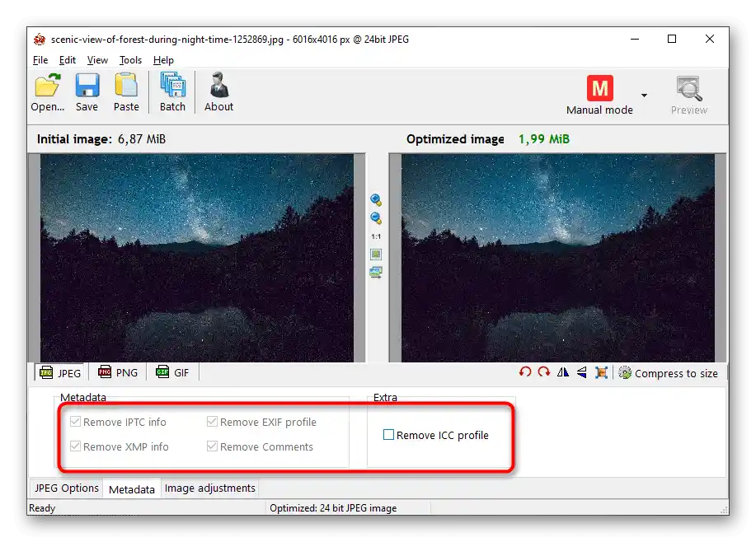Open the Edit menu
Image resolution: width=756 pixels, height=542 pixels.
click(68, 60)
